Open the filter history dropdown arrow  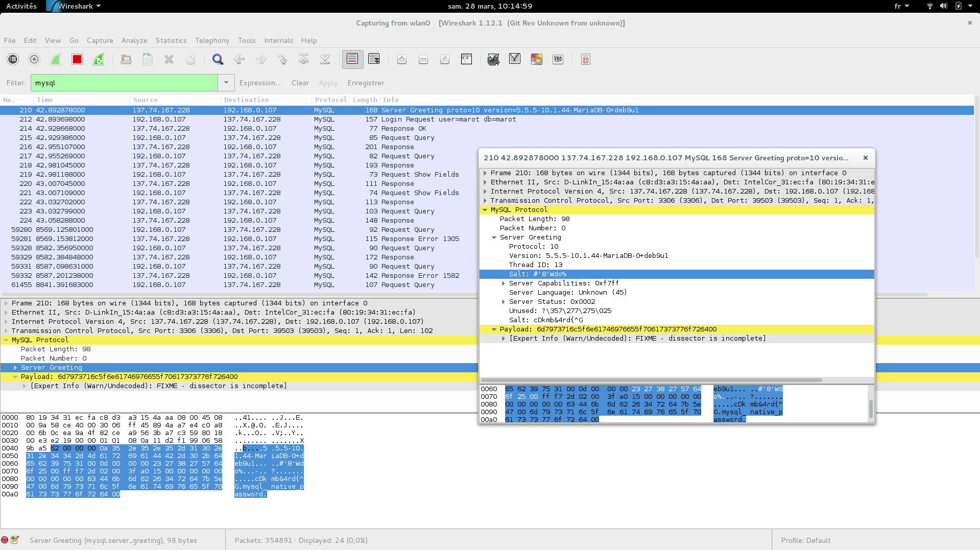[x=226, y=83]
